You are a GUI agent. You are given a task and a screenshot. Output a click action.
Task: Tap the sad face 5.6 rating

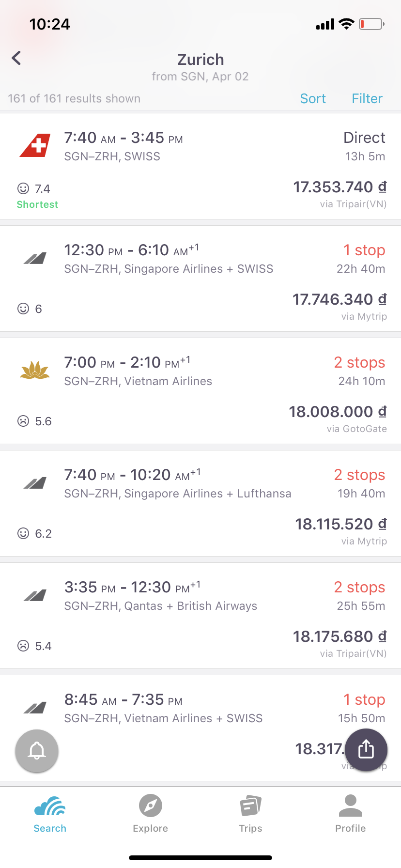(34, 421)
